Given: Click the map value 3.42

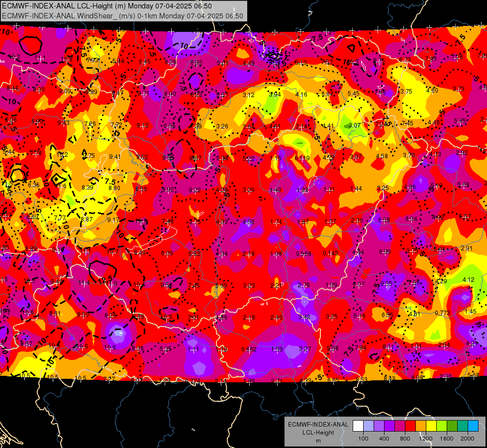Looking at the screenshot, I should (x=304, y=317).
